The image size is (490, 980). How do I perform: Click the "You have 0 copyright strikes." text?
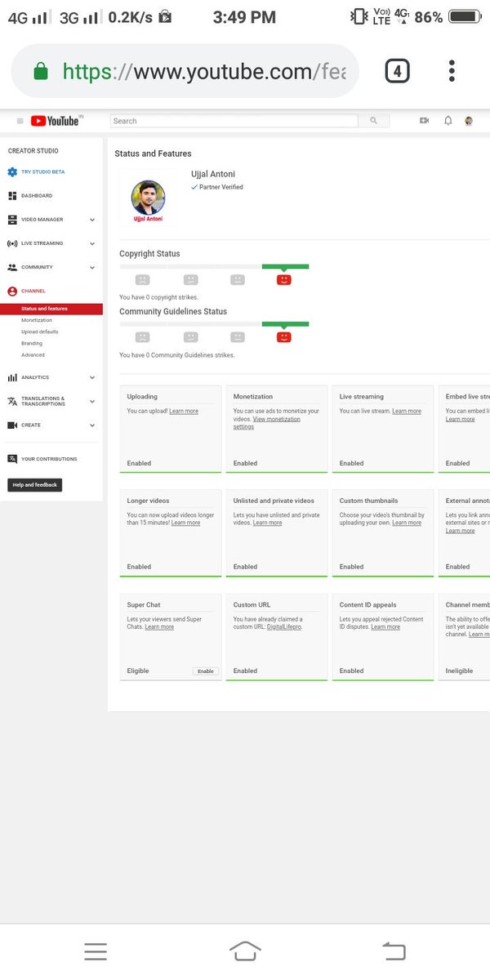(158, 297)
